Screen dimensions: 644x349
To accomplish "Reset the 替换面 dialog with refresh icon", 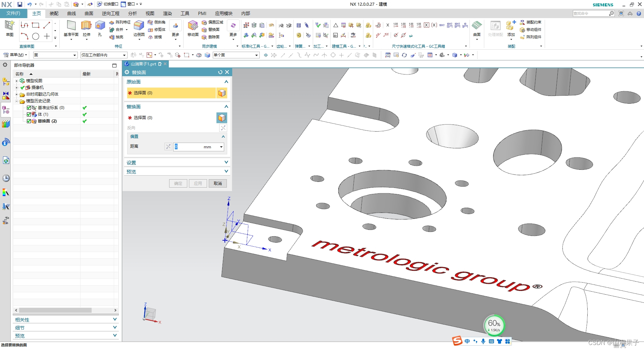I will [220, 72].
